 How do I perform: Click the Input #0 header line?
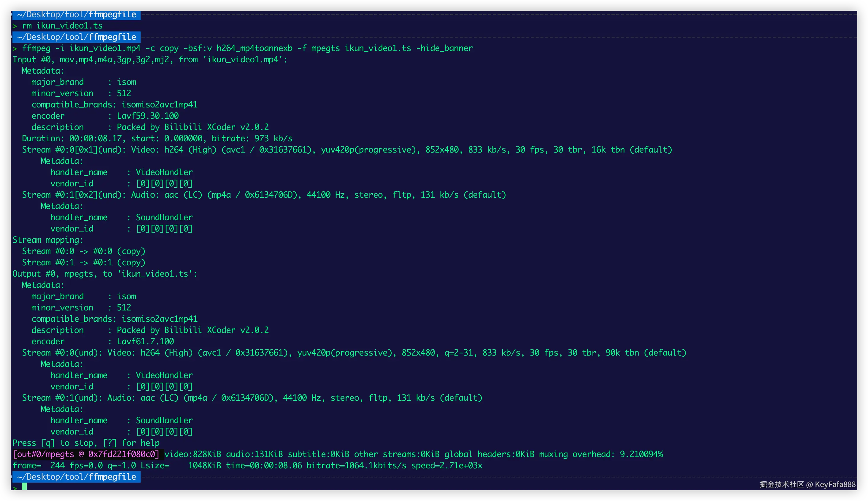(150, 60)
